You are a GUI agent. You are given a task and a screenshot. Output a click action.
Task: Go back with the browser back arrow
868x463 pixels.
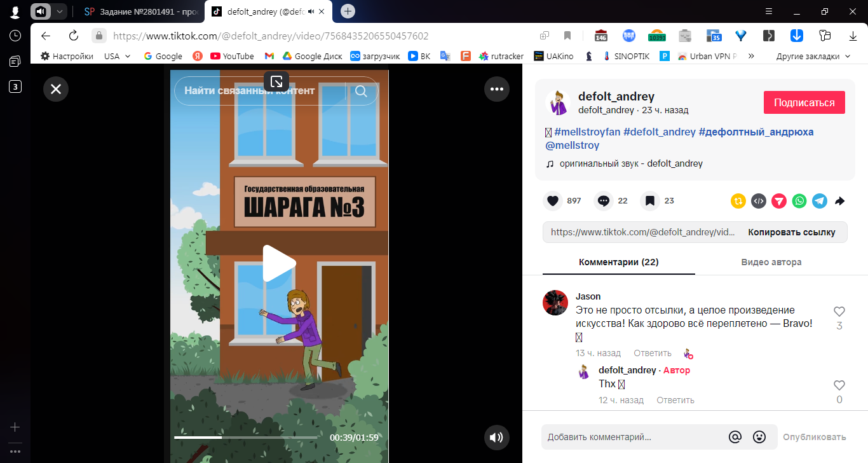click(x=45, y=36)
